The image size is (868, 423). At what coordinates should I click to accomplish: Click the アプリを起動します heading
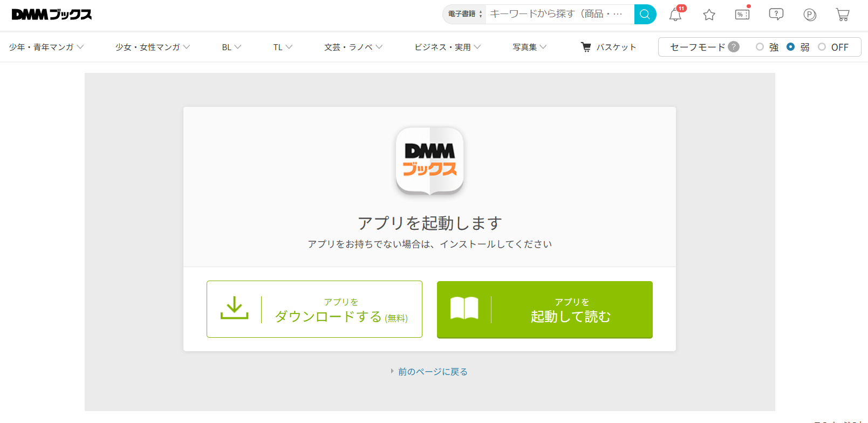pos(430,223)
